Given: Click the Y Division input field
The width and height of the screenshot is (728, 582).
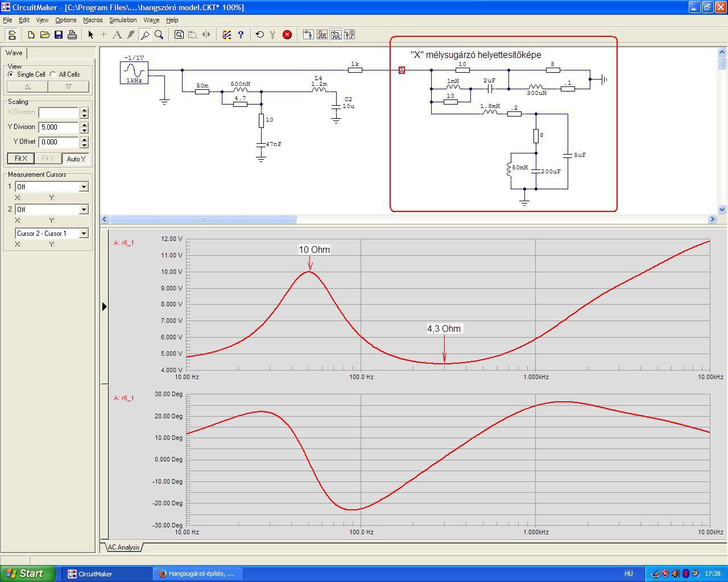Looking at the screenshot, I should (x=59, y=127).
